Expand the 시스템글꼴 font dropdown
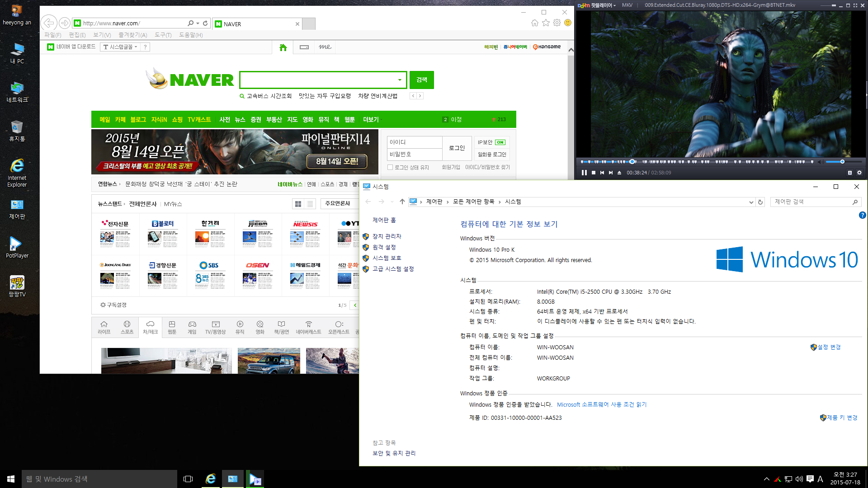This screenshot has width=868, height=488. 120,47
